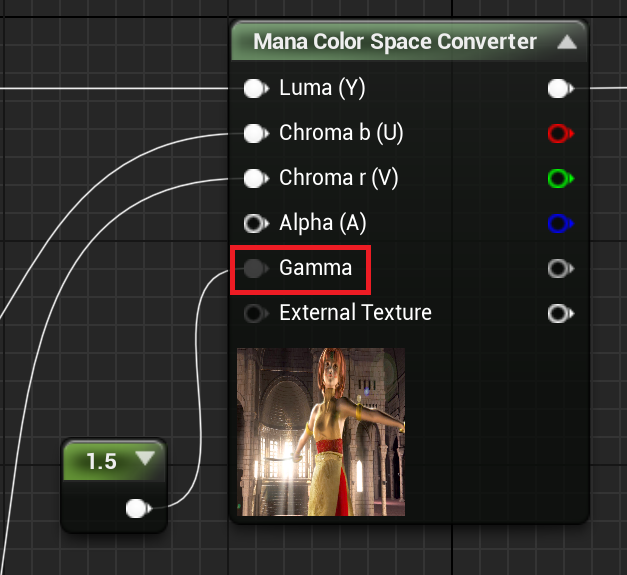The height and width of the screenshot is (575, 627).
Task: Click the External Texture input pin
Action: point(256,313)
